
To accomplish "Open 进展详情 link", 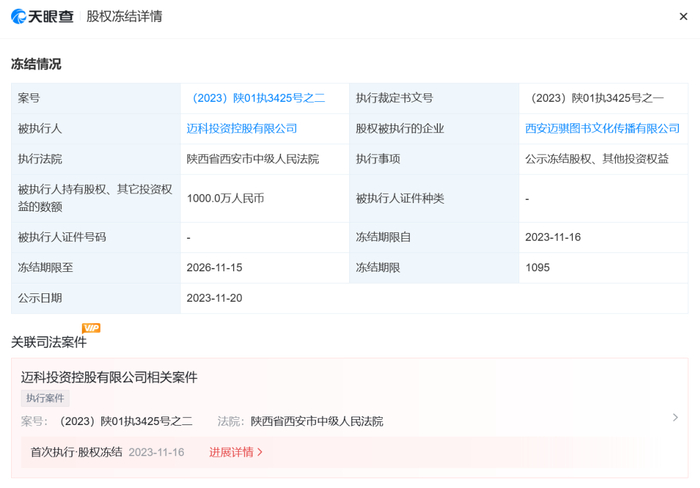I will (236, 452).
